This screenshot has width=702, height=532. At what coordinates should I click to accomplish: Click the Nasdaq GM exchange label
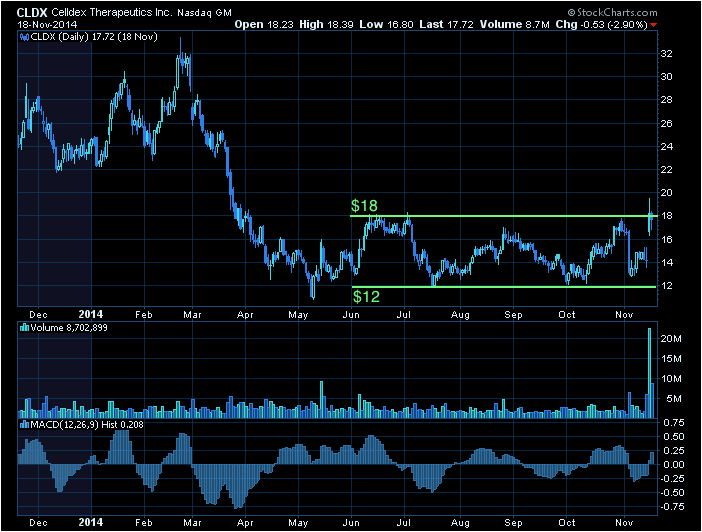(x=204, y=13)
